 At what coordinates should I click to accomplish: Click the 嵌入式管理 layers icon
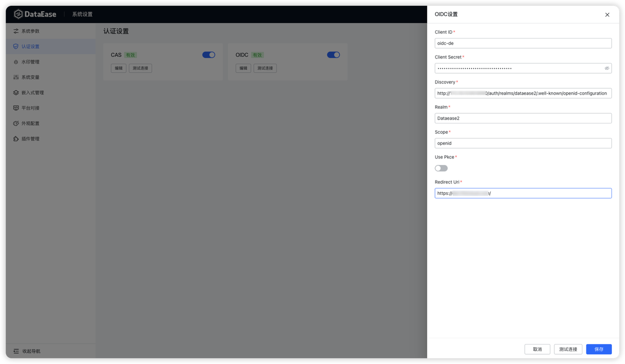[16, 93]
